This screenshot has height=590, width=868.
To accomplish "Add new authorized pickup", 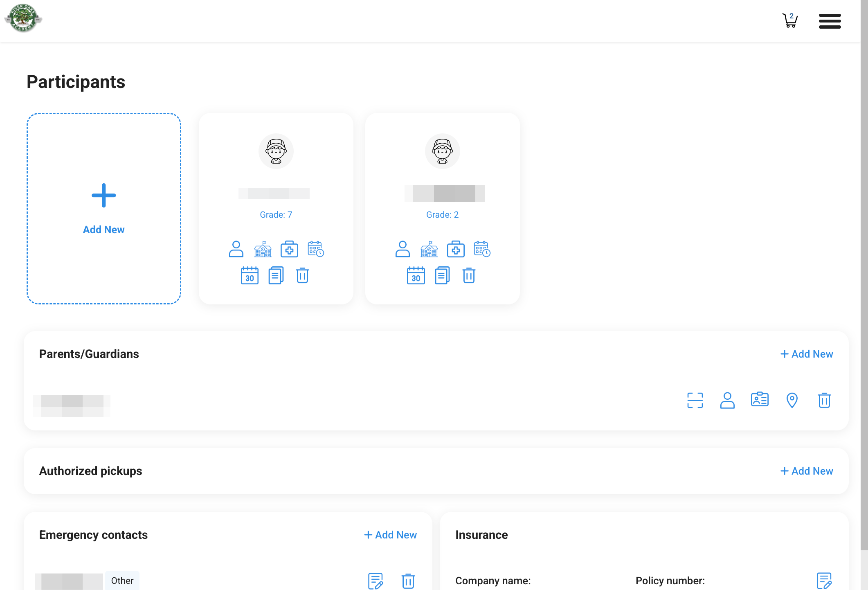I will click(x=807, y=471).
